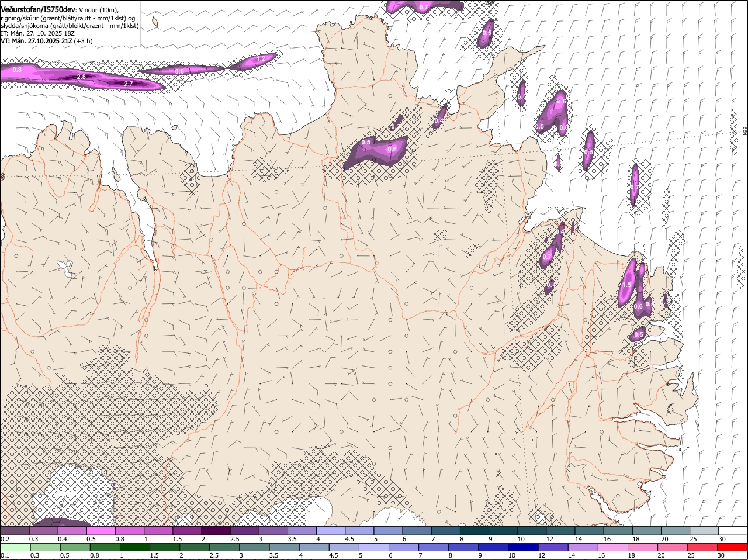
Task: Select the lower-row light pink 16 swatch
Action: (x=613, y=547)
